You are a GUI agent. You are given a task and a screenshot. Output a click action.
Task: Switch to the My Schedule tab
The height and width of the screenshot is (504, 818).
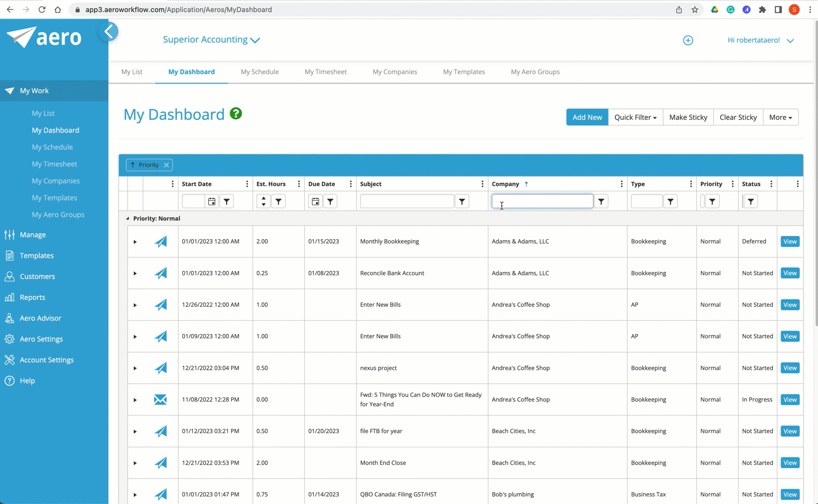pos(259,72)
